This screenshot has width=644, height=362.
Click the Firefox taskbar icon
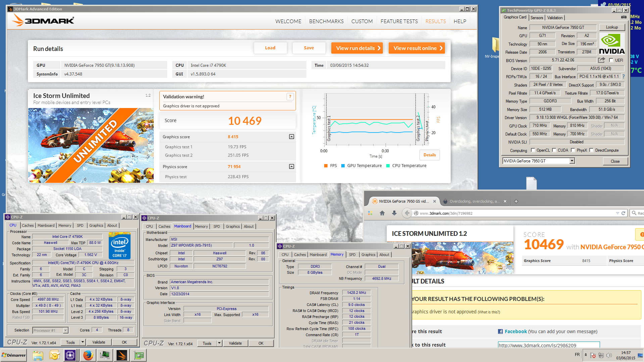pyautogui.click(x=88, y=355)
